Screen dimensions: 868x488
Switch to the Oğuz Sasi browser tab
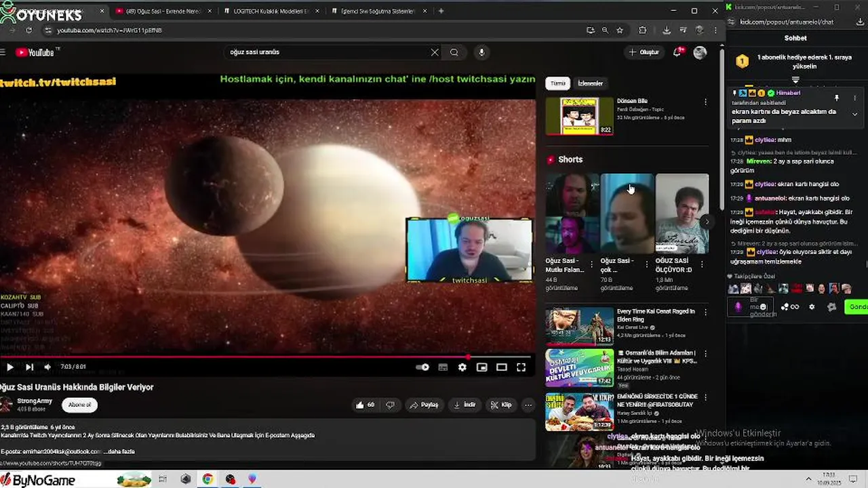coord(163,11)
